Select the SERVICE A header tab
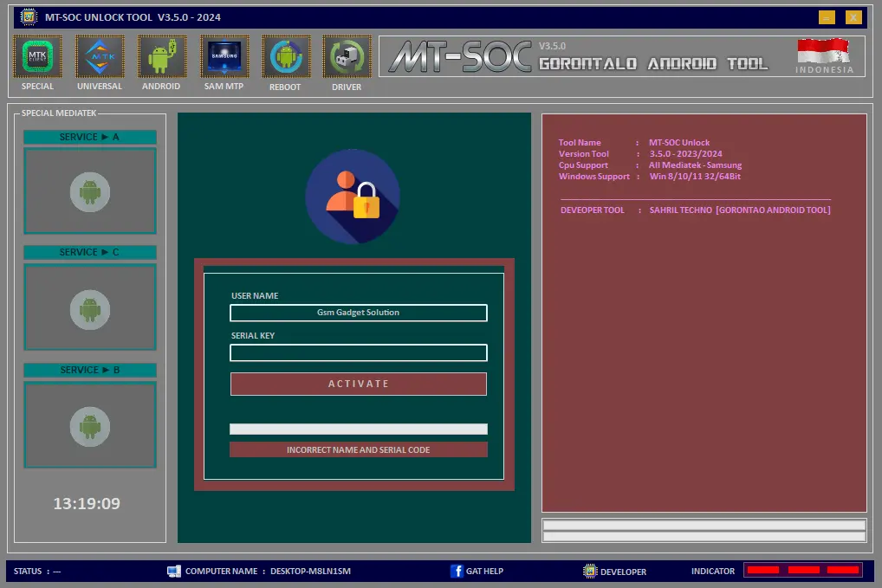 90,137
